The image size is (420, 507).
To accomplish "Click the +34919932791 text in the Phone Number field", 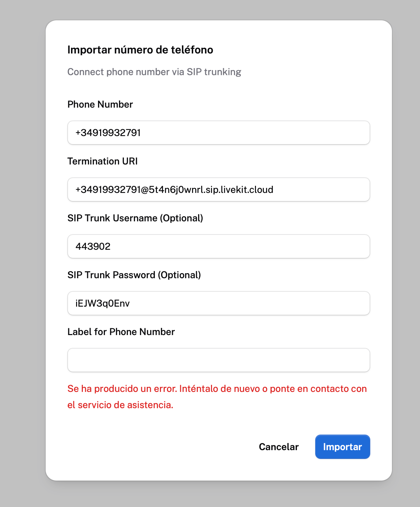I will click(x=108, y=133).
